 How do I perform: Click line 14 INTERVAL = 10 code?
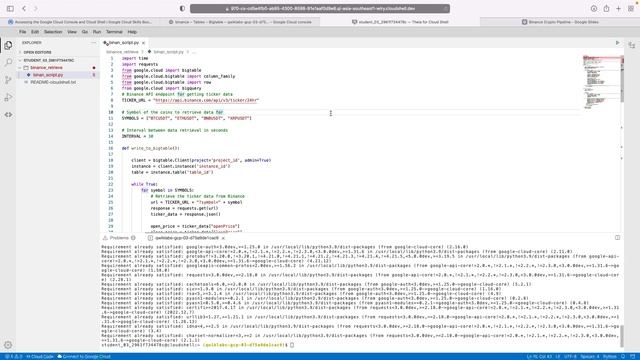coord(137,136)
